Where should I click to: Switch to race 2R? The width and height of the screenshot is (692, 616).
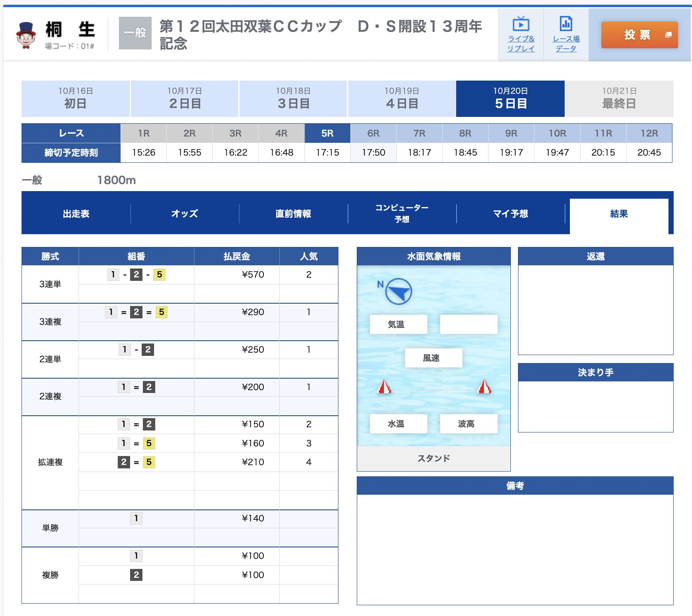pyautogui.click(x=190, y=133)
